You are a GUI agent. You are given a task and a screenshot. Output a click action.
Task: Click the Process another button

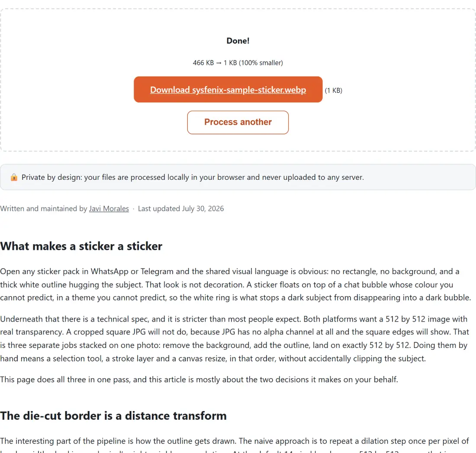(x=238, y=122)
